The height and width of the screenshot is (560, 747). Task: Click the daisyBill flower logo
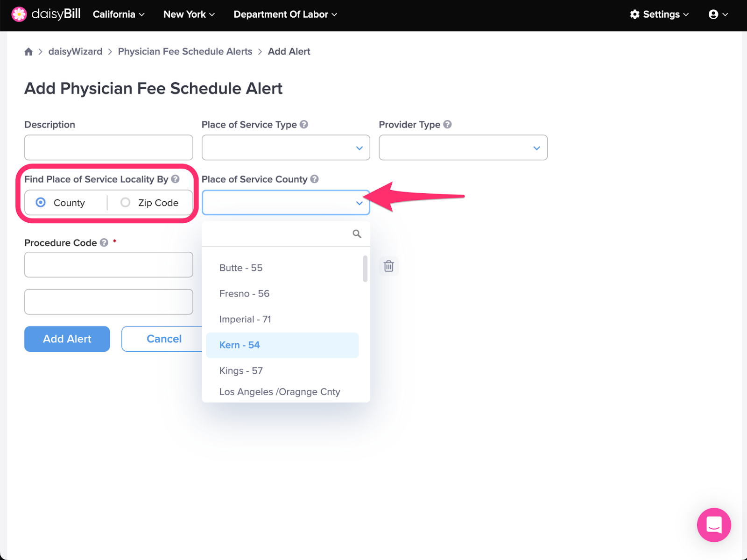coord(19,14)
